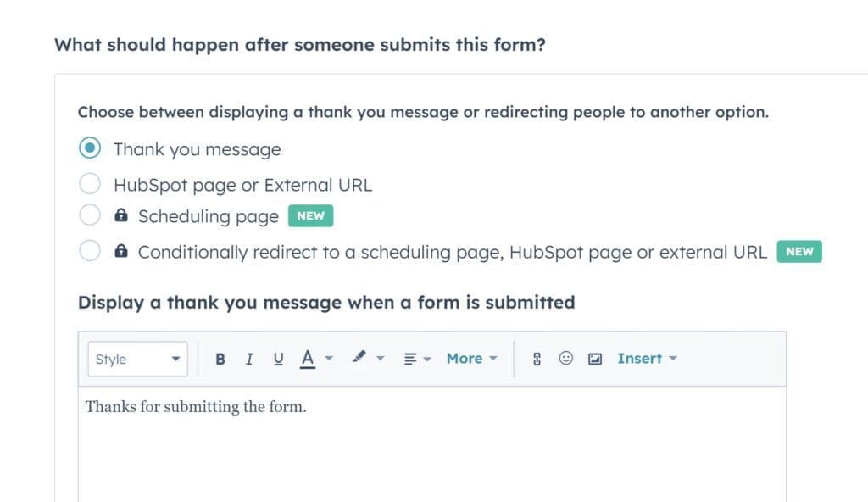The width and height of the screenshot is (868, 502).
Task: Toggle underline formatting
Action: (278, 358)
